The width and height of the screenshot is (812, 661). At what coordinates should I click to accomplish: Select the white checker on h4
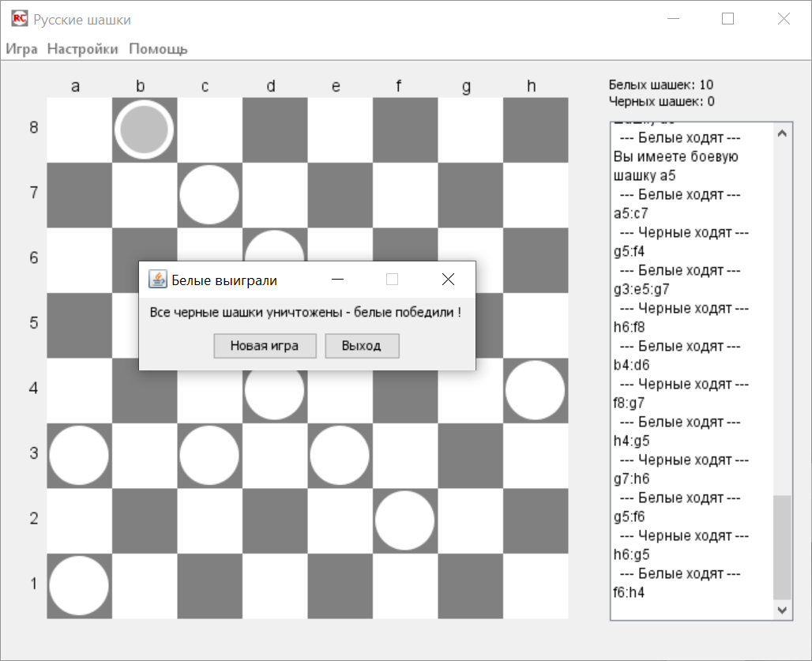[535, 390]
